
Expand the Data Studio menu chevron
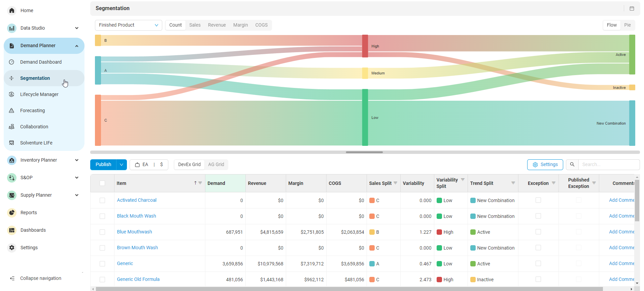click(77, 28)
